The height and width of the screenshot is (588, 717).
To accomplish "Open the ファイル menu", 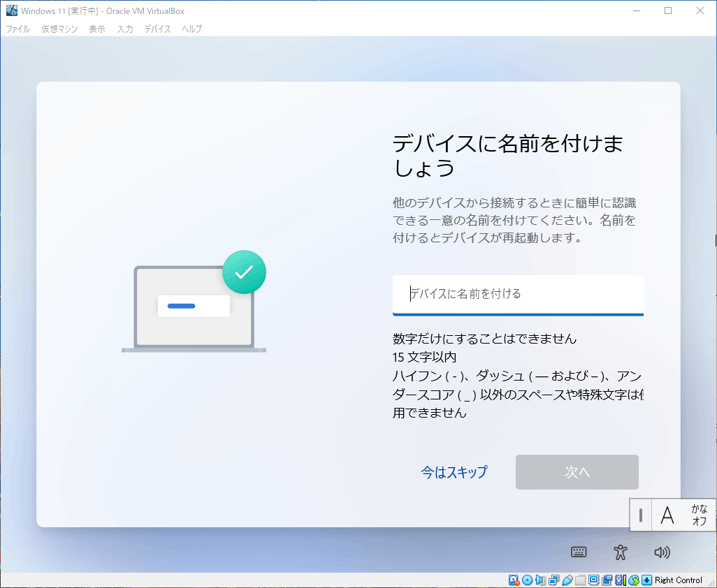I will (18, 29).
